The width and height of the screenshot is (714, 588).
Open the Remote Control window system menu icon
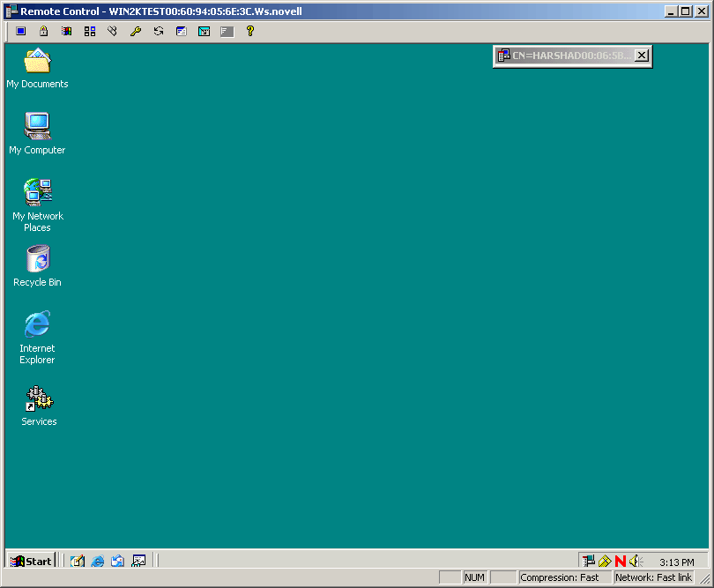point(11,11)
